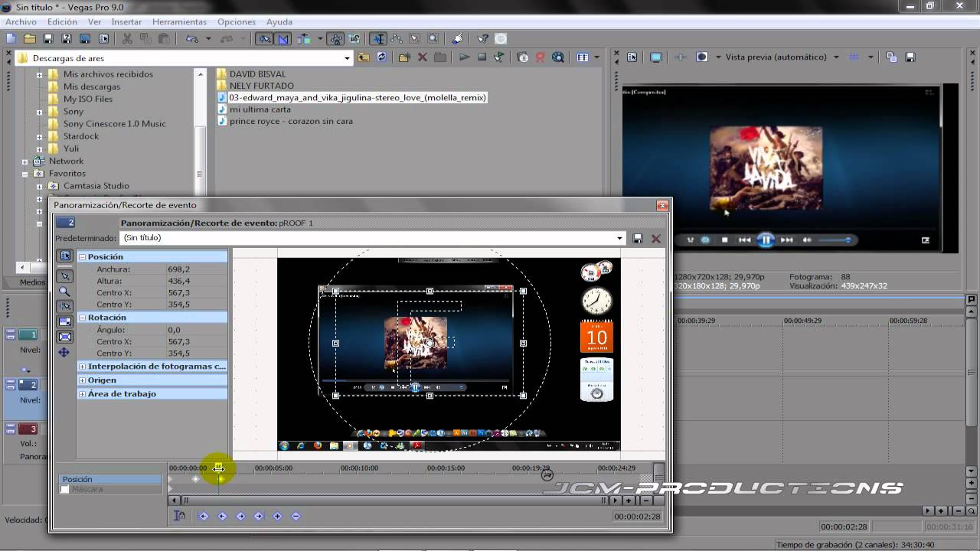Open the Opciones menu
The image size is (980, 551).
click(x=237, y=22)
